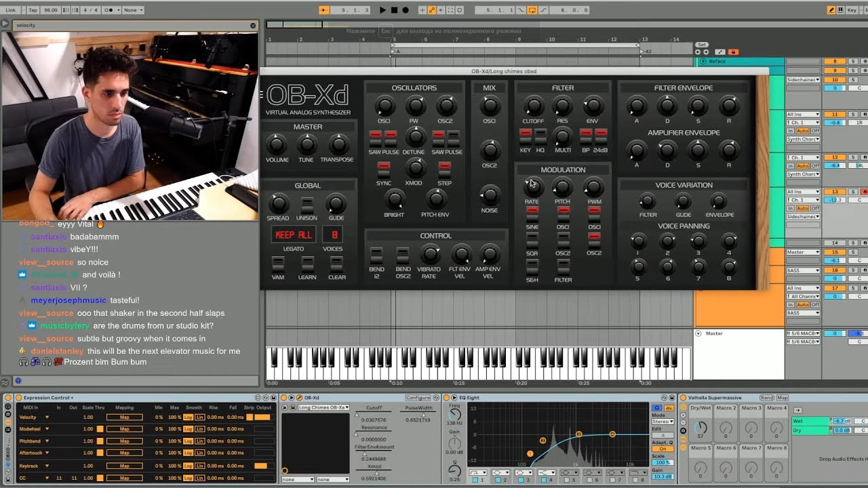Image resolution: width=868 pixels, height=488 pixels.
Task: Toggle the UNISON switch in Global
Action: 307,204
